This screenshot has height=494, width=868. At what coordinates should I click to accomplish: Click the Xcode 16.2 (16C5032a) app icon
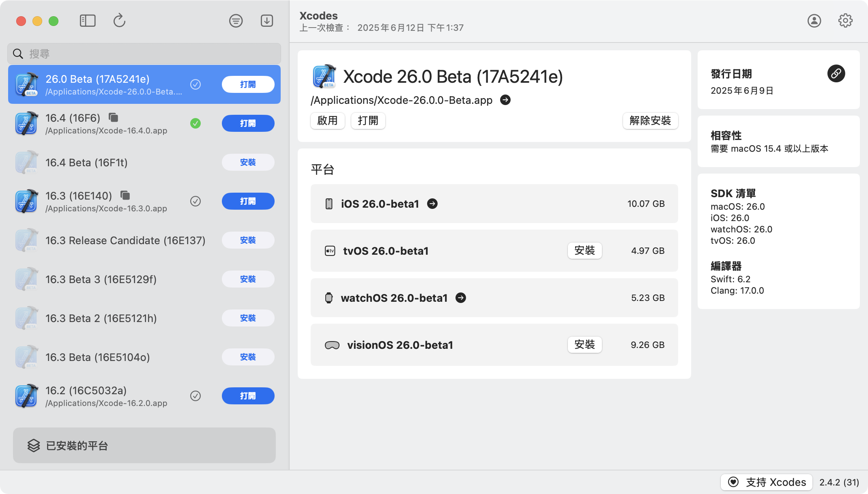pos(27,396)
